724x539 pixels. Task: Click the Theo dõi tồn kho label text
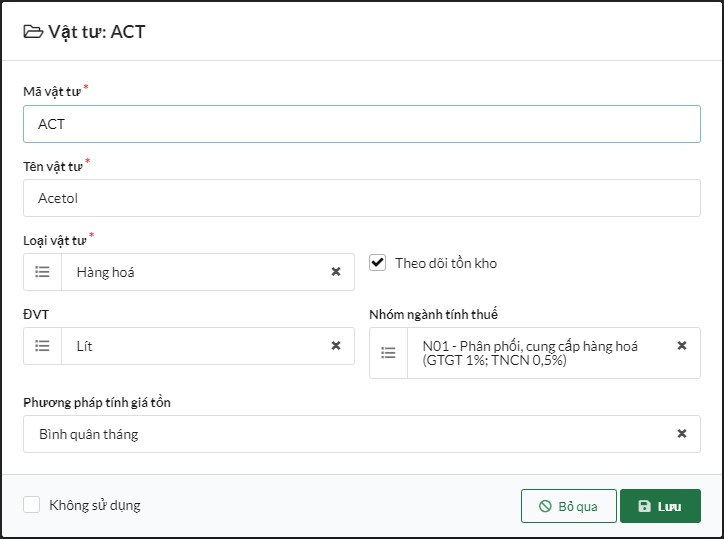pos(445,263)
